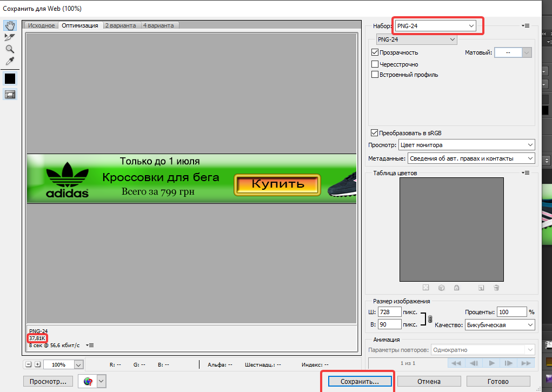Toggle the chain link constrain proportions icon
552x392 pixels.
pos(430,319)
